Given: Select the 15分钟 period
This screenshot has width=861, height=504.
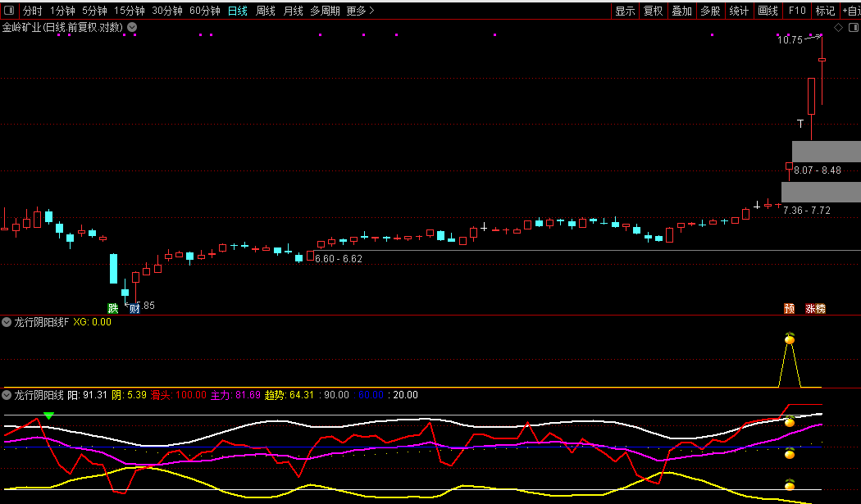Looking at the screenshot, I should click(130, 11).
